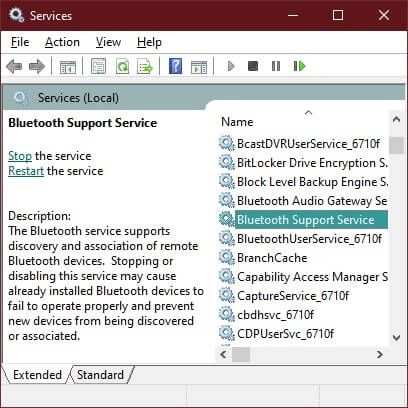
Task: Click gear icon beside BcastDVRUserService_6710f
Action: point(227,144)
